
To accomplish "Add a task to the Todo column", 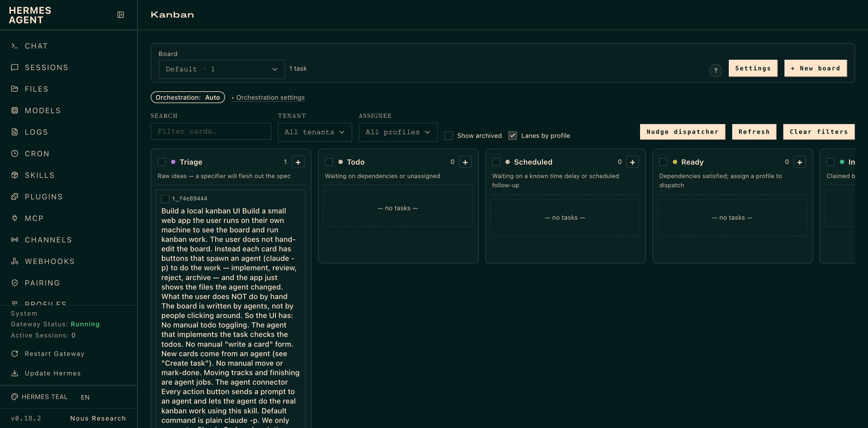I will [465, 162].
